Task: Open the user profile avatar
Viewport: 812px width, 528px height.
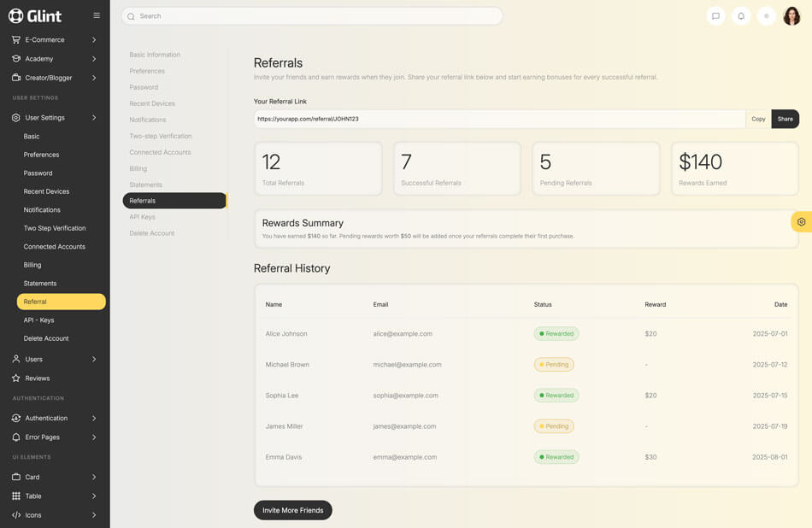Action: [791, 16]
